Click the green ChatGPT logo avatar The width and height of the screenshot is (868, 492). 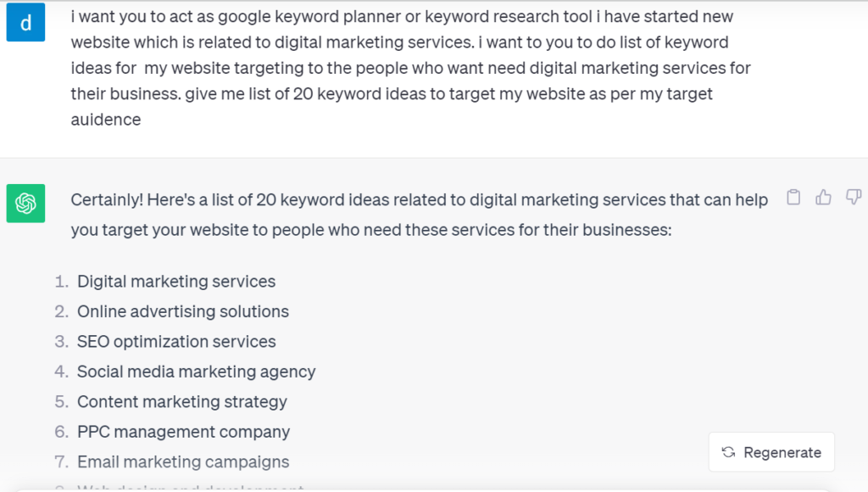(25, 204)
